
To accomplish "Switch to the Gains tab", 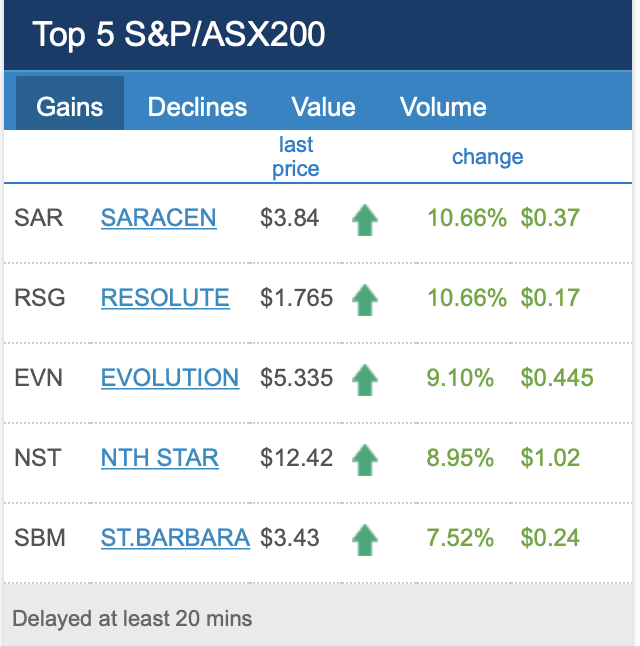I will pyautogui.click(x=70, y=107).
